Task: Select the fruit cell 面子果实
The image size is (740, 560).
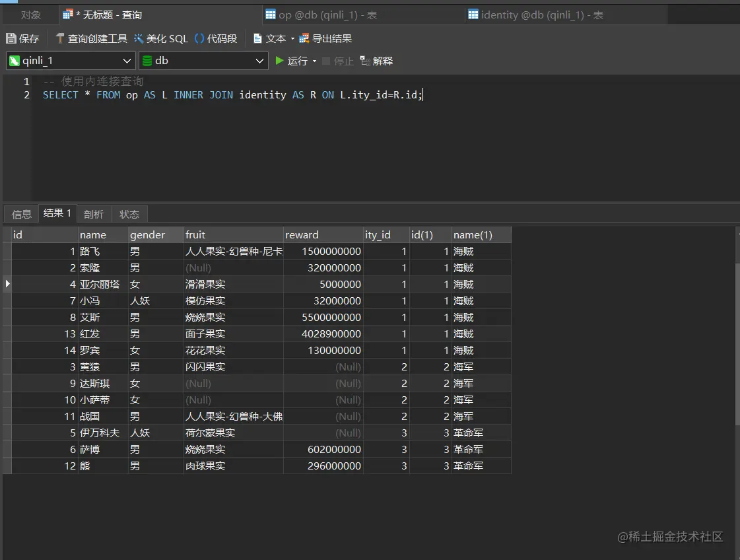Action: 234,334
